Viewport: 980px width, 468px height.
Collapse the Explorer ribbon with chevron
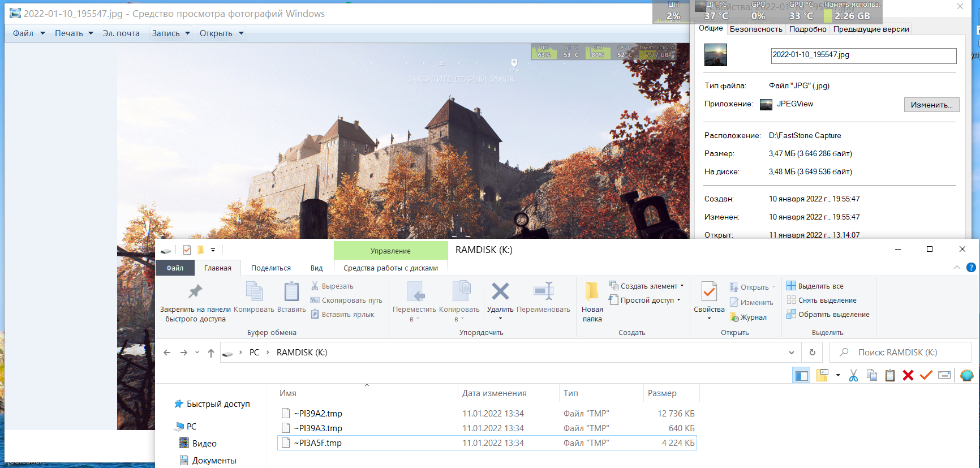click(x=957, y=268)
